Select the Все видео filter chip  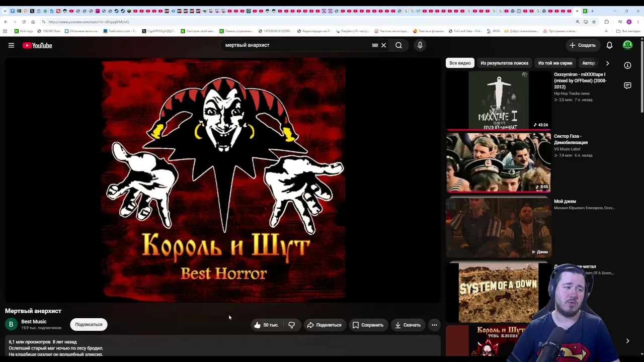(x=460, y=63)
